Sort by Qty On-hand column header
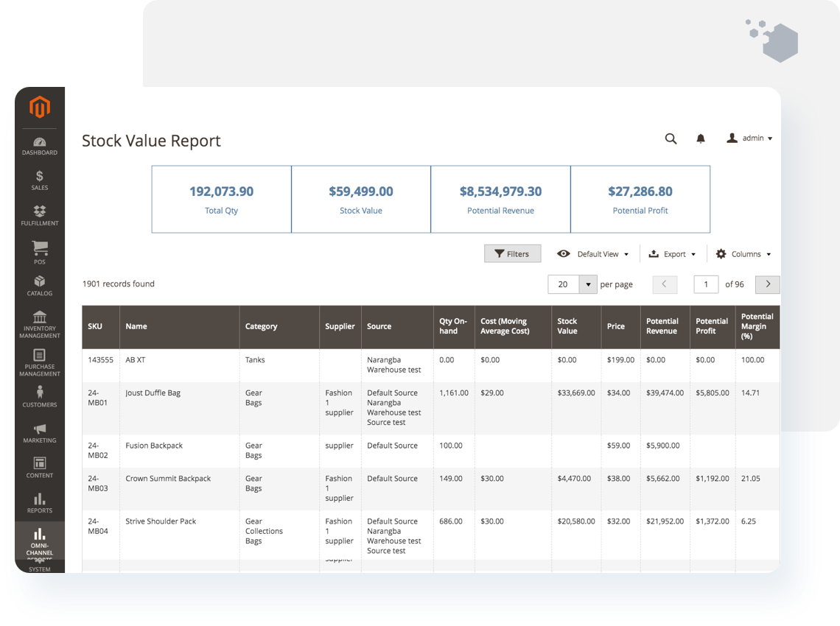The image size is (840, 626). click(454, 327)
